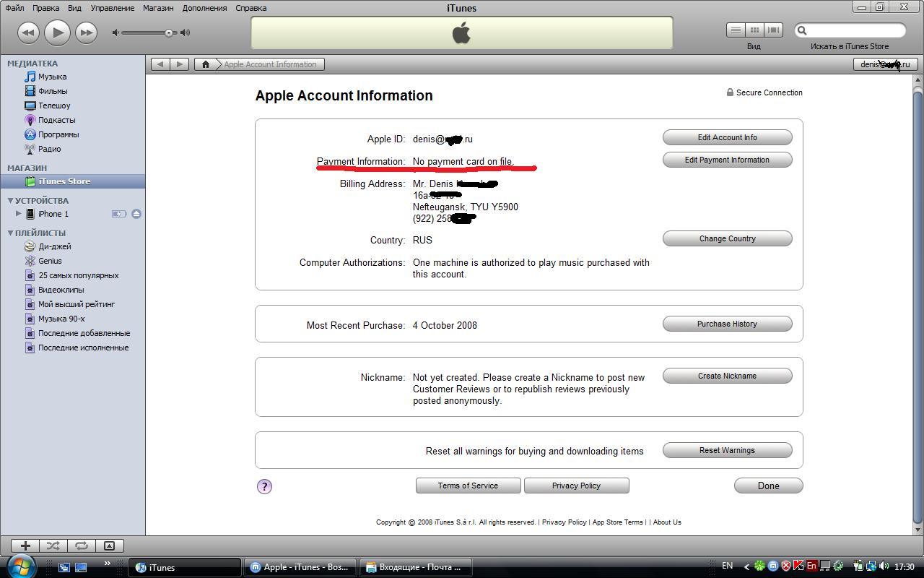Open the App Store Terms link
This screenshot has width=924, height=578.
click(617, 522)
